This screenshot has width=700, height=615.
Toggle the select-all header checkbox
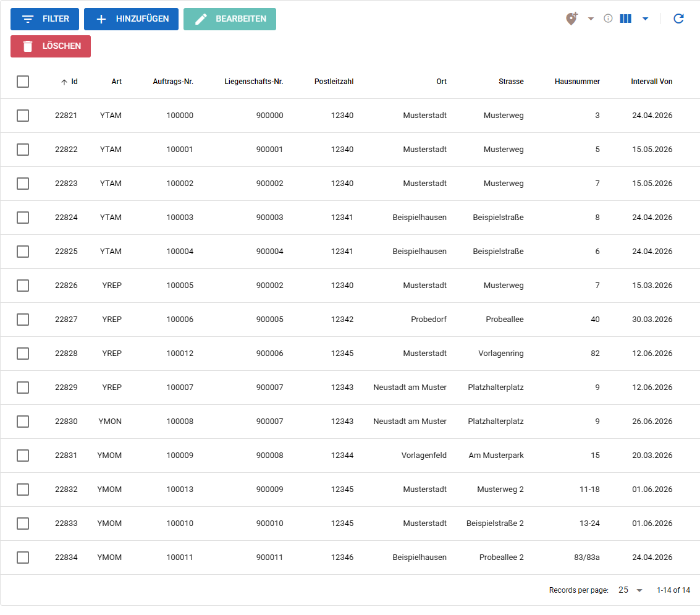point(23,82)
